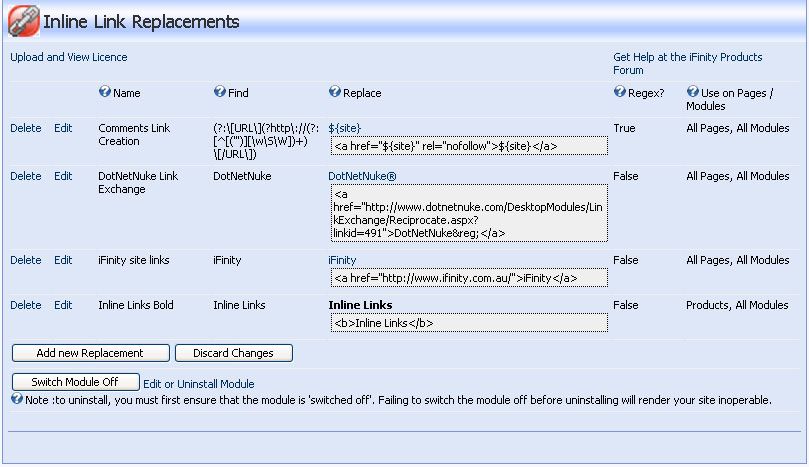Edit the Comments Link Creation replacement
The height and width of the screenshot is (467, 809).
[x=63, y=128]
